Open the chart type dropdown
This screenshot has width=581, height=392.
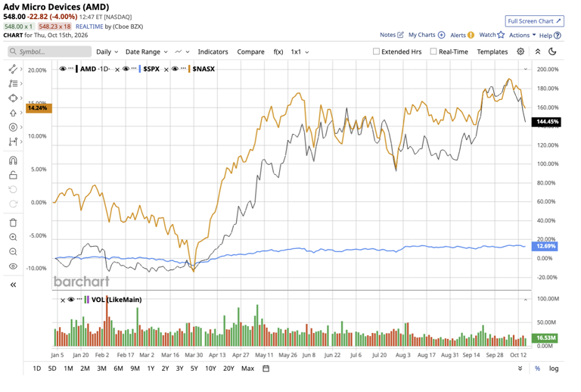(x=182, y=52)
